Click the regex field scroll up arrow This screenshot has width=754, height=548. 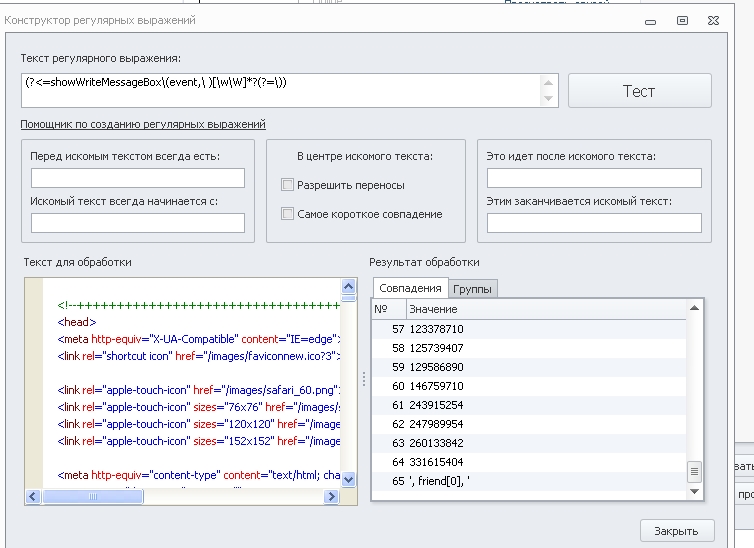(x=548, y=80)
